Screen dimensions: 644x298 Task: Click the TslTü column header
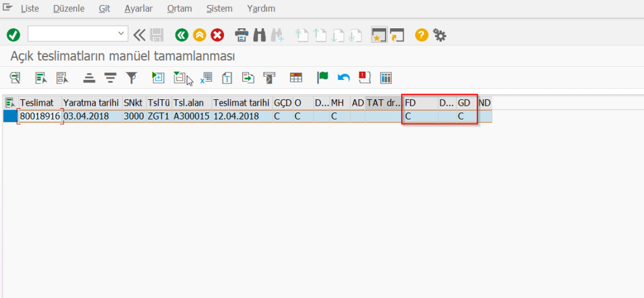tap(159, 103)
